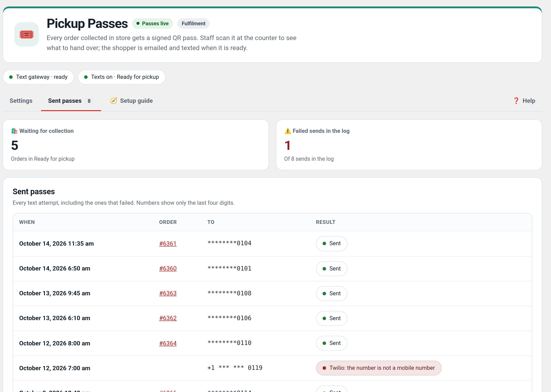Click the Pickup Passes page title
Screen dimensions: 551x392
click(87, 24)
